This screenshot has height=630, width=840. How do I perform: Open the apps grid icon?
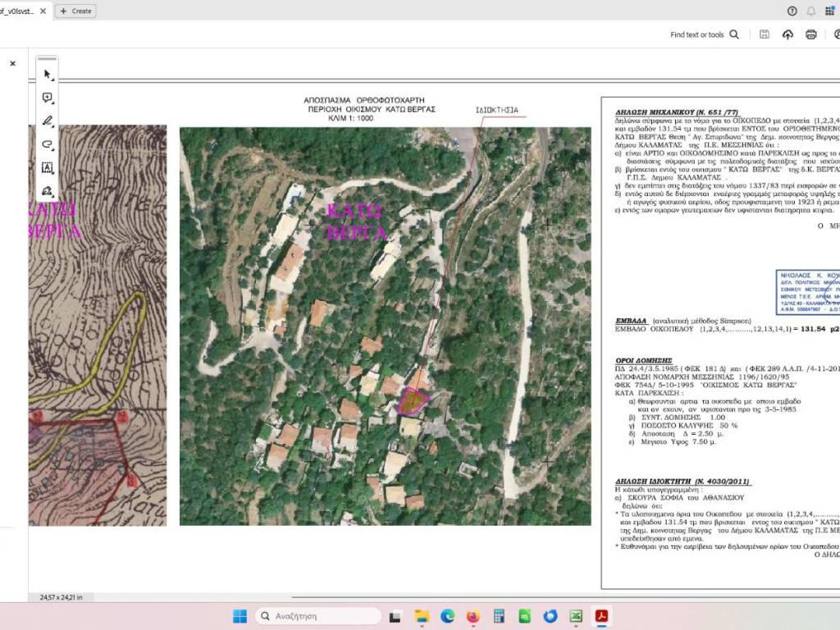click(830, 11)
